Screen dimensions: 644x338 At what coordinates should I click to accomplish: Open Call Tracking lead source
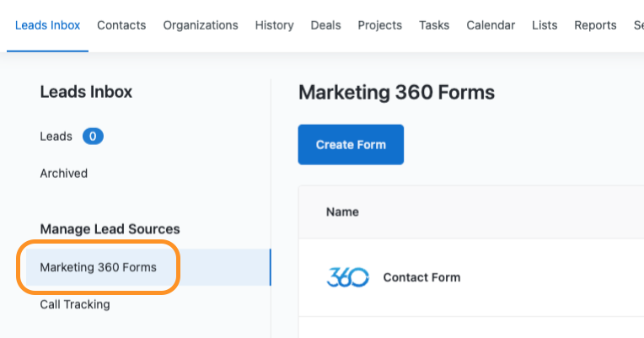pyautogui.click(x=75, y=304)
